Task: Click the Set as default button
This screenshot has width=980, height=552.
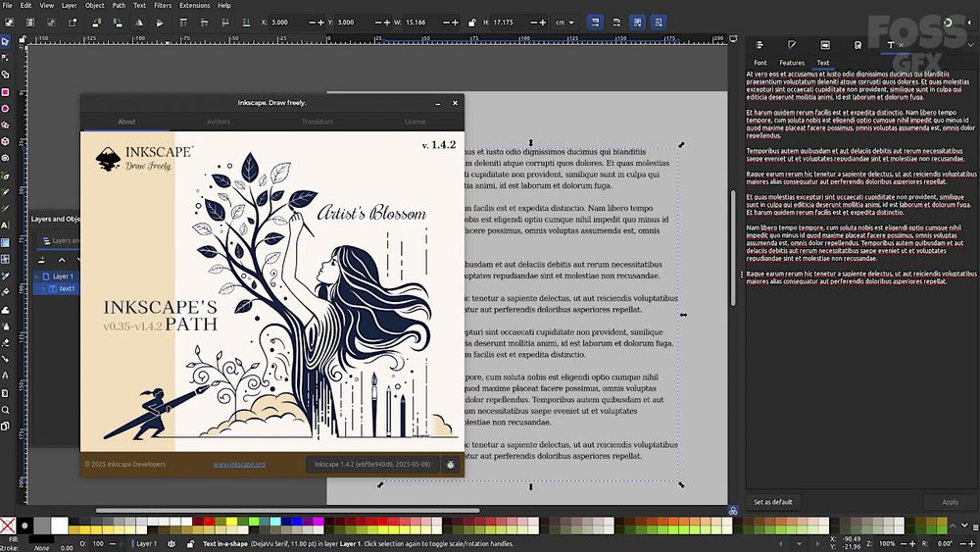Action: point(773,502)
